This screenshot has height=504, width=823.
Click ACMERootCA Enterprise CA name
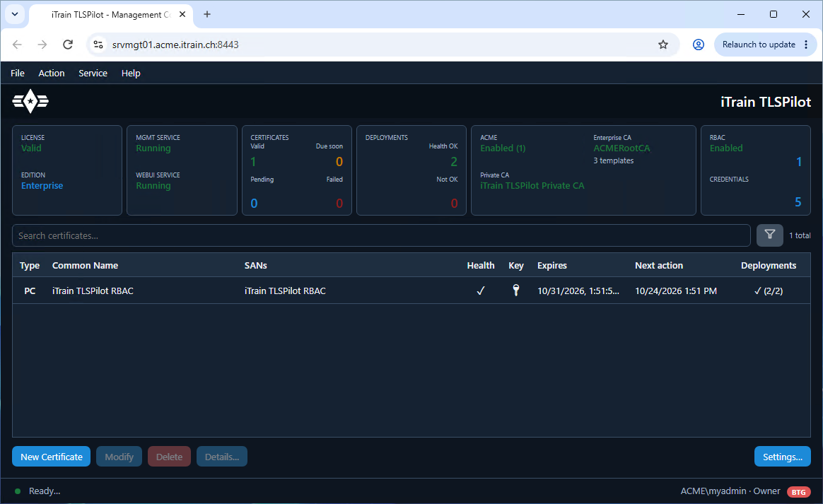tap(621, 148)
